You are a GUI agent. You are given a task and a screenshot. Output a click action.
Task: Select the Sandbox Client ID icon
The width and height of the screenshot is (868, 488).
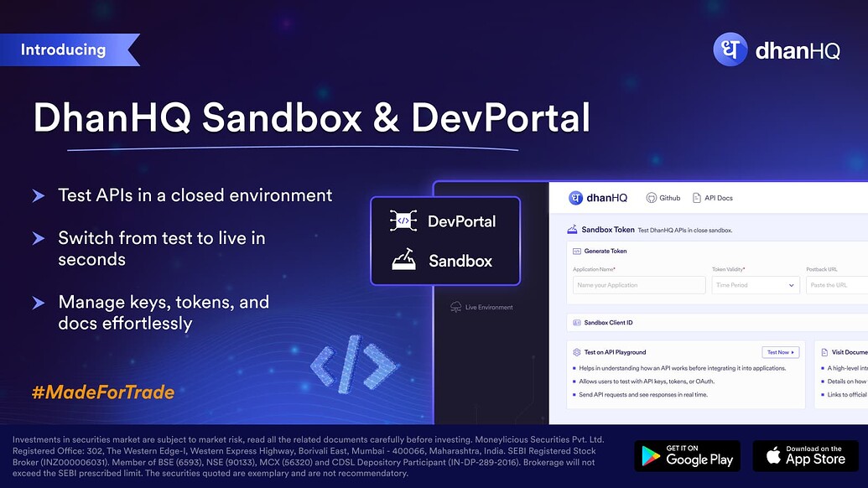[x=576, y=323]
